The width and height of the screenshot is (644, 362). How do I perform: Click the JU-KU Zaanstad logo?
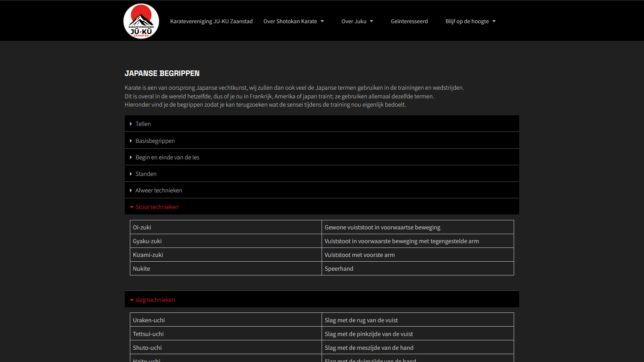click(x=141, y=21)
